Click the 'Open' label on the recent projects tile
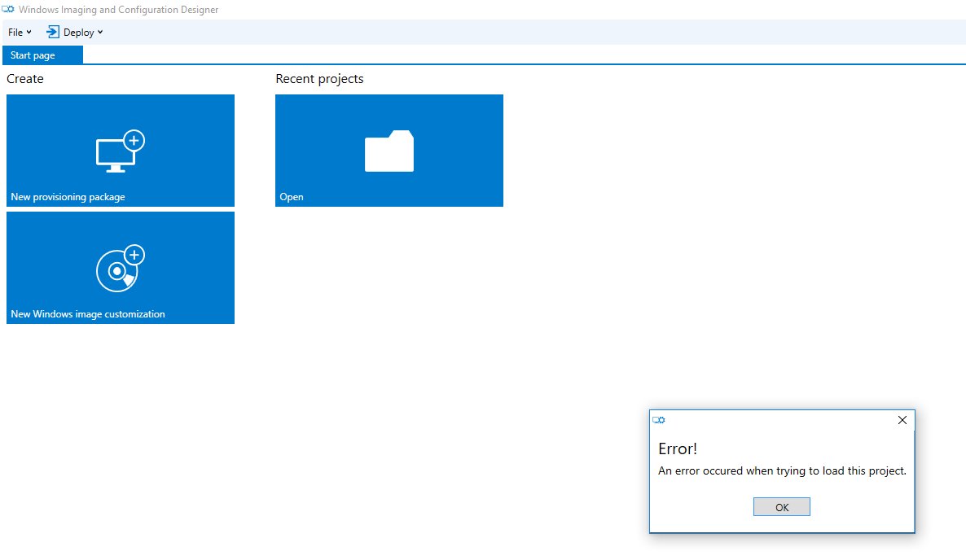Viewport: 966px width, 560px height. tap(292, 197)
